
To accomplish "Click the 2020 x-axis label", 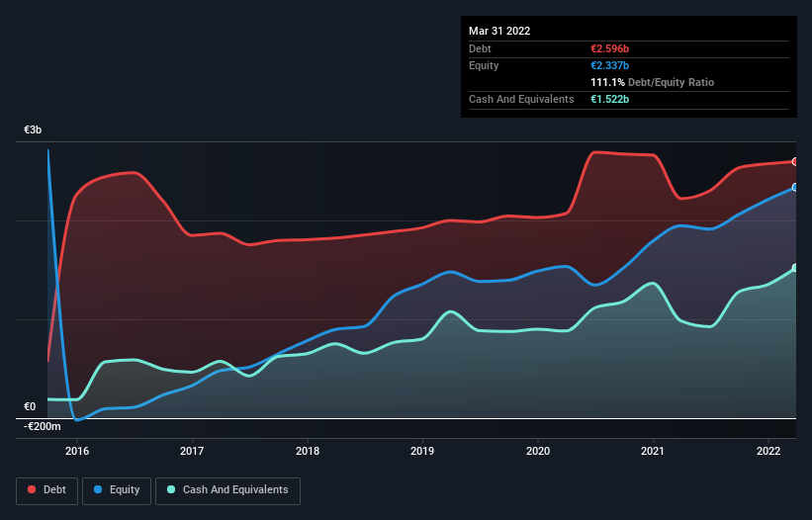I will point(538,451).
